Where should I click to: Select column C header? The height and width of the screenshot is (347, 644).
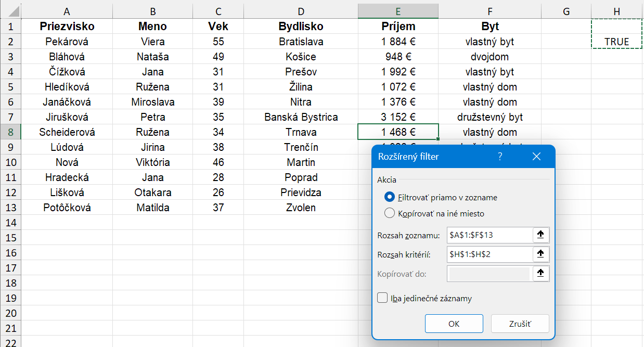[218, 11]
